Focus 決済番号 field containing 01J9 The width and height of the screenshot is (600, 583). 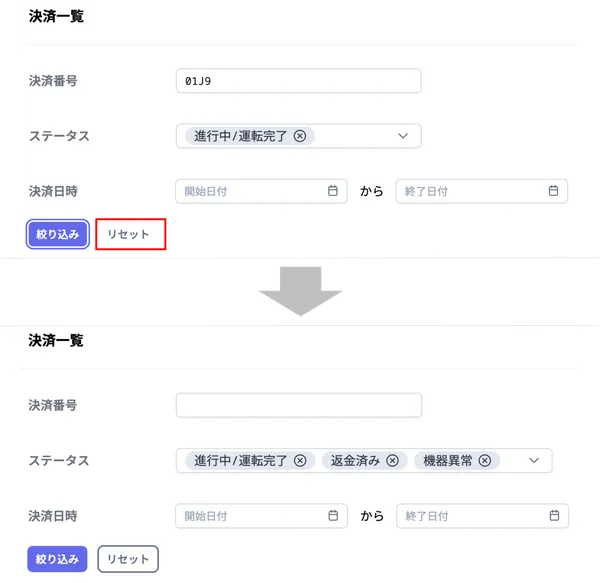(298, 81)
